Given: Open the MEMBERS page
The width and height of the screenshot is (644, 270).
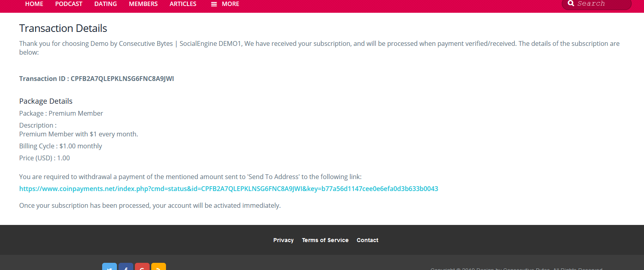Looking at the screenshot, I should 143,4.
